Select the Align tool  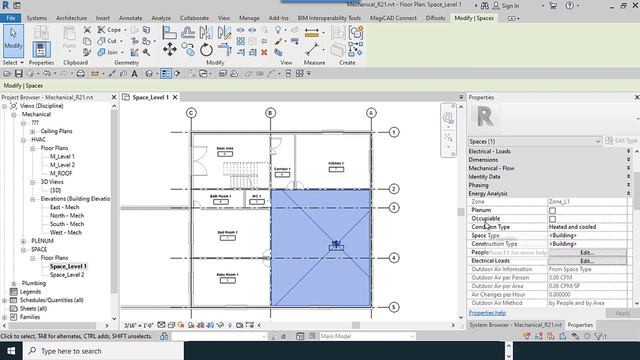point(169,33)
